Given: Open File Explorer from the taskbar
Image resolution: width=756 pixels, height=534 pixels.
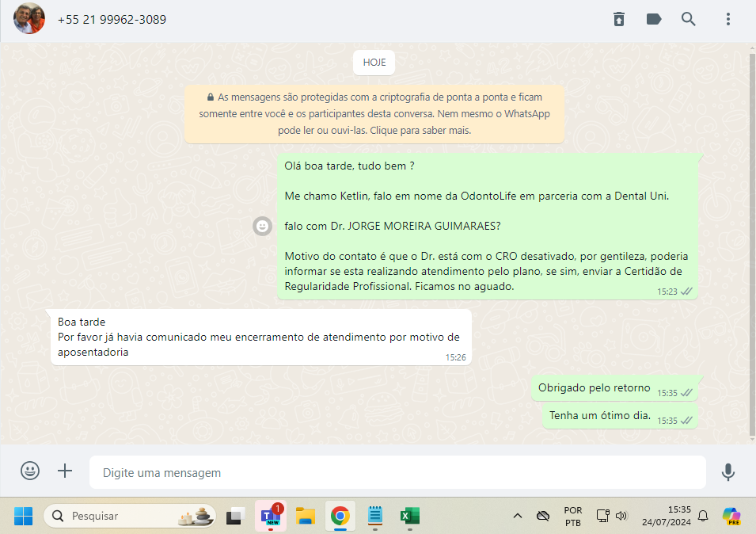Looking at the screenshot, I should [x=306, y=516].
